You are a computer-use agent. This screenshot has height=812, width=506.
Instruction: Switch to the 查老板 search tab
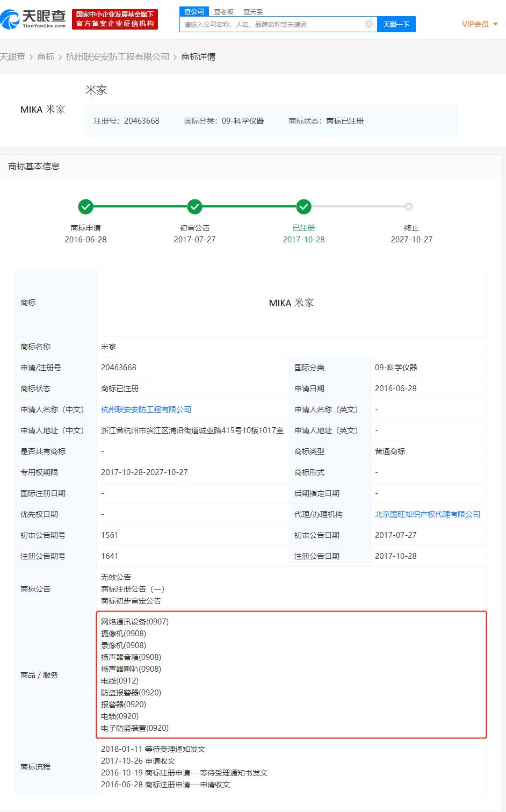[x=223, y=11]
